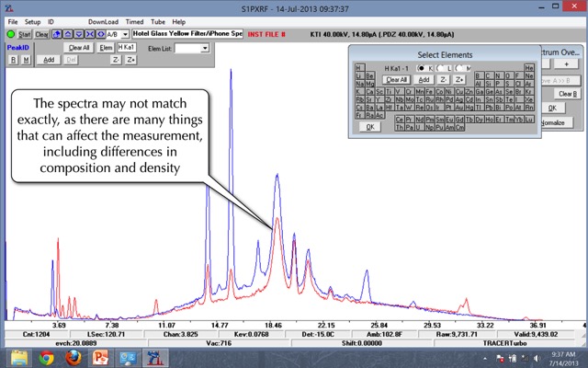Click OK in Select Elements dialog
Image resolution: width=588 pixels, height=368 pixels.
click(x=369, y=127)
